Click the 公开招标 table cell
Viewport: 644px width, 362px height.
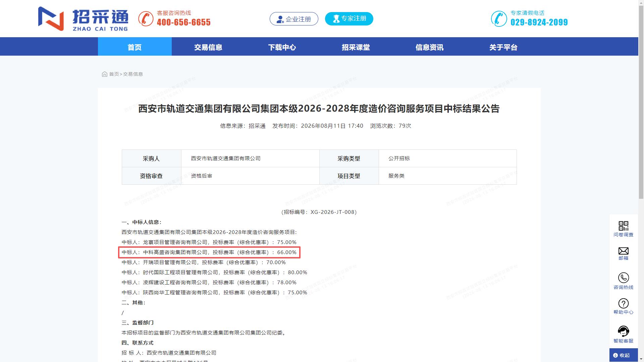pos(448,159)
